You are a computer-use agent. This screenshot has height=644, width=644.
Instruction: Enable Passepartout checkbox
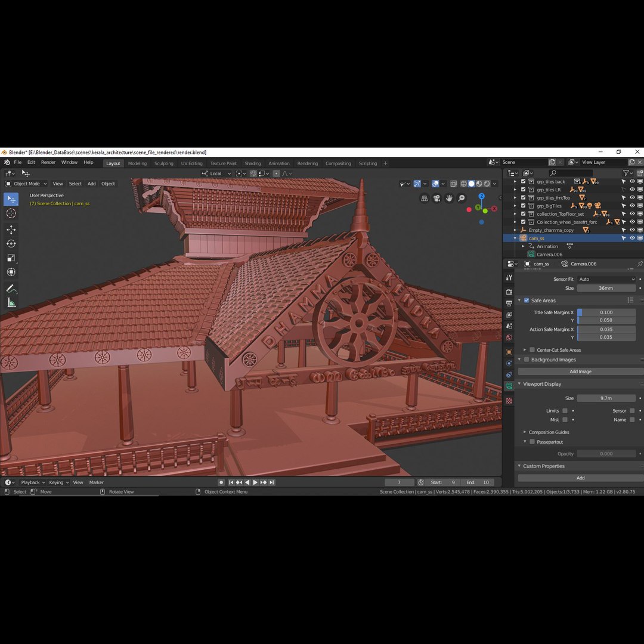click(532, 442)
